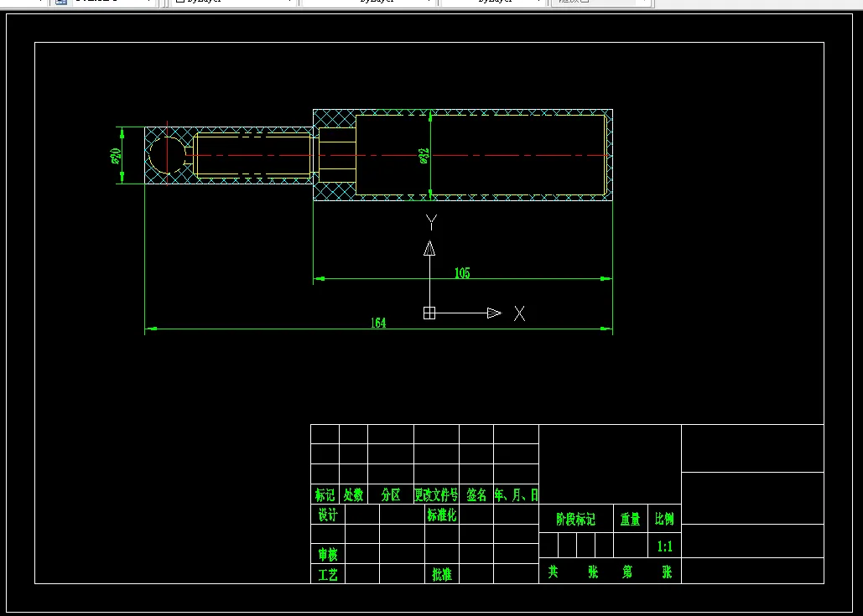Image resolution: width=863 pixels, height=616 pixels.
Task: Select the 1:1 scale value text
Action: tap(664, 546)
